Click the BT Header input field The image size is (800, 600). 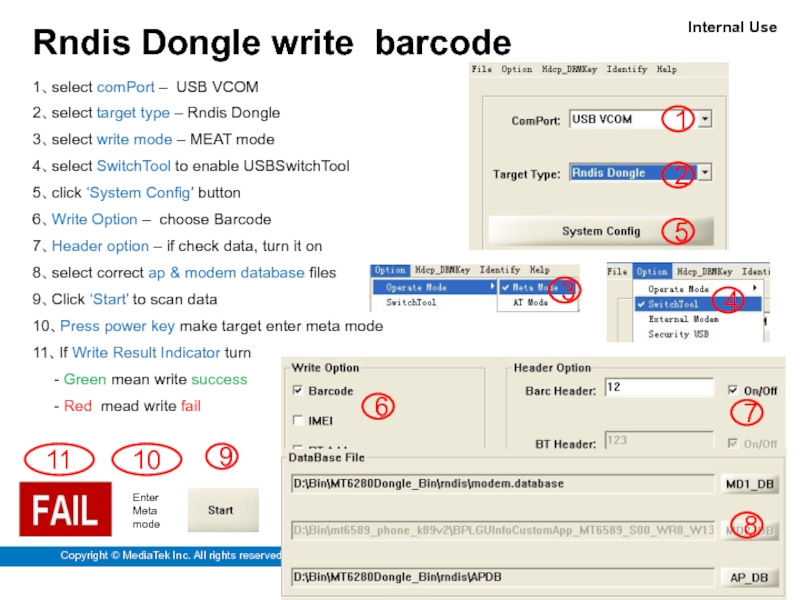(659, 440)
